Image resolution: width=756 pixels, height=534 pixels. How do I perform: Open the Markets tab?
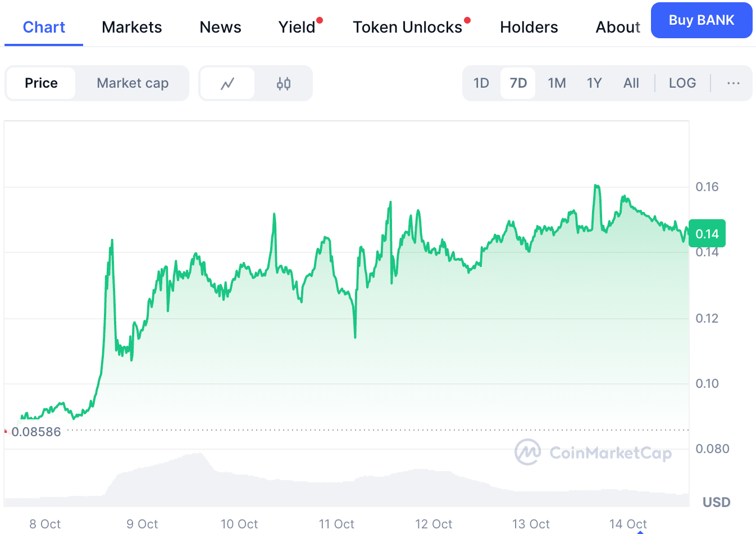[132, 27]
